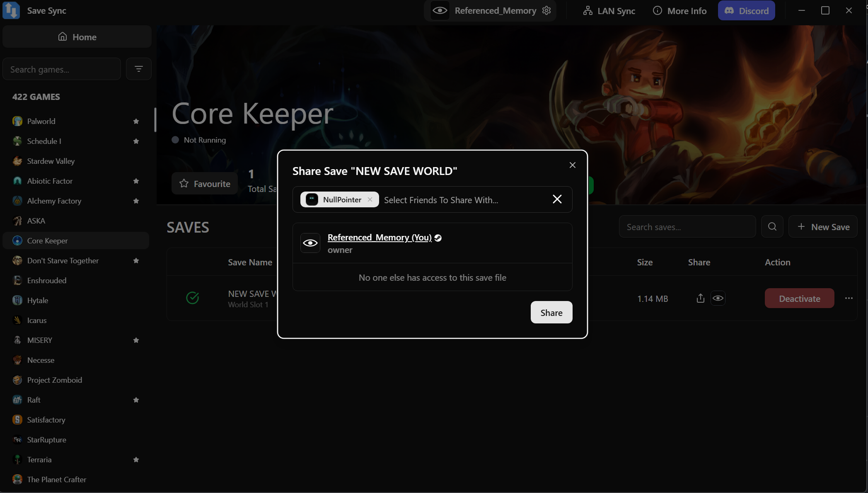Toggle favourite star for Abiotic Factor
The height and width of the screenshot is (493, 868).
136,181
